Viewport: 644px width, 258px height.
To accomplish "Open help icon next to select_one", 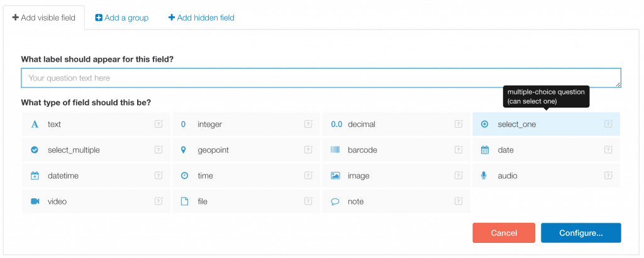I will pos(608,124).
